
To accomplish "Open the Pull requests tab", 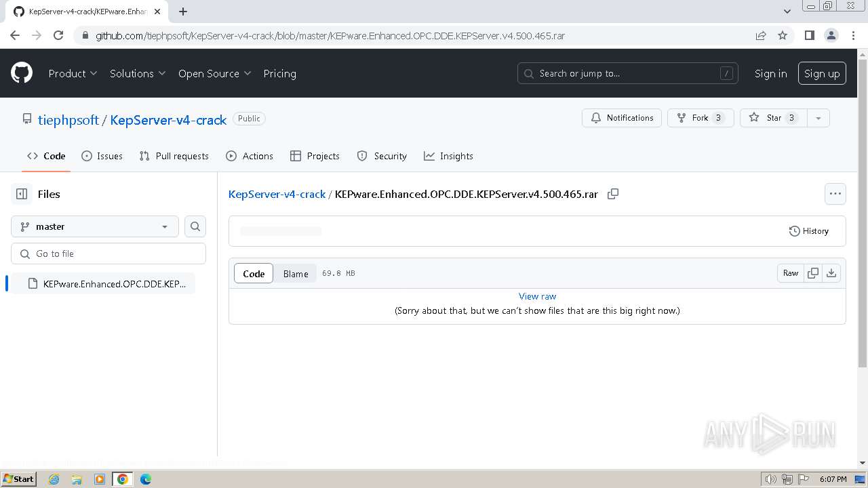I will (x=174, y=156).
